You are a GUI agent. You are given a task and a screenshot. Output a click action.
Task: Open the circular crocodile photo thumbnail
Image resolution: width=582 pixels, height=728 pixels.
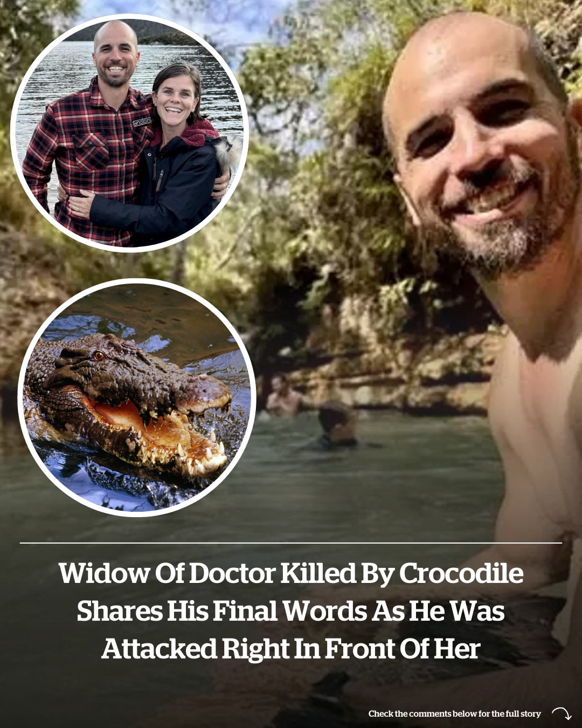click(136, 397)
